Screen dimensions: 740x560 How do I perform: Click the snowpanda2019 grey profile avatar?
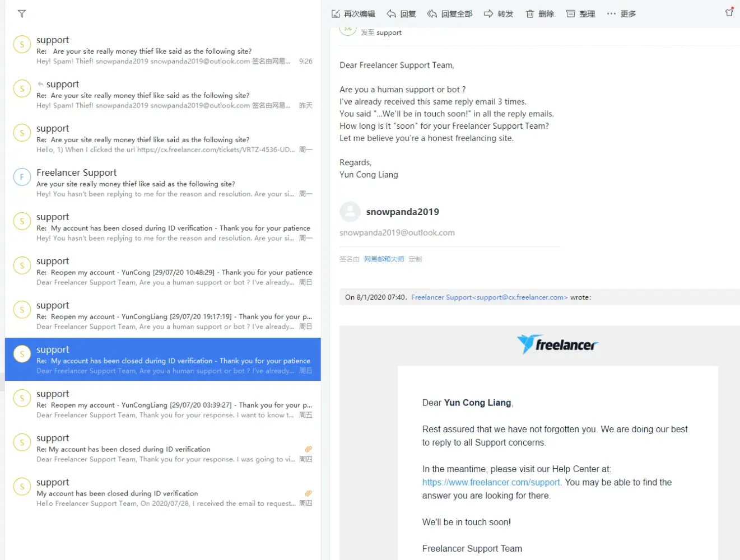point(350,212)
